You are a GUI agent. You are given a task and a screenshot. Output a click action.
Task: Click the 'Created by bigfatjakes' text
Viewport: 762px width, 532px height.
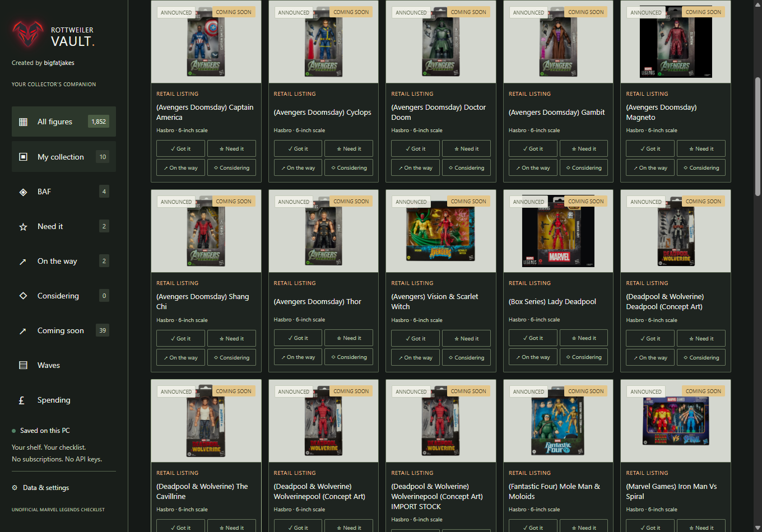43,63
